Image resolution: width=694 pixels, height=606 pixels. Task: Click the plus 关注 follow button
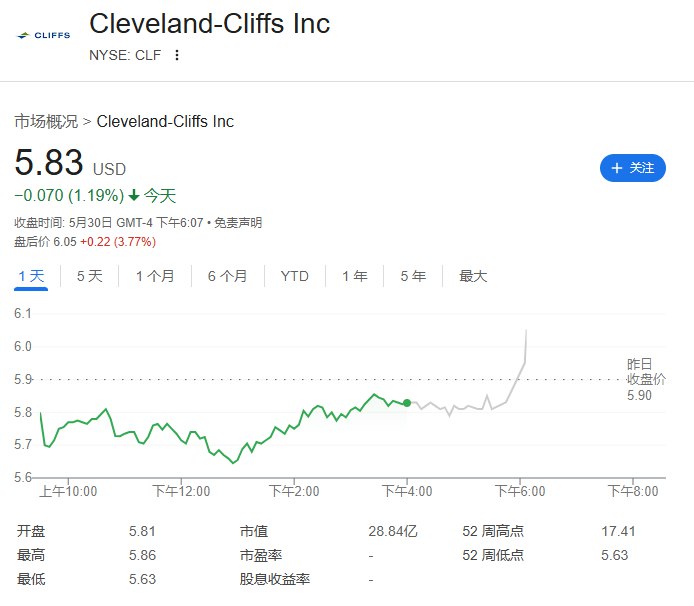coord(632,168)
